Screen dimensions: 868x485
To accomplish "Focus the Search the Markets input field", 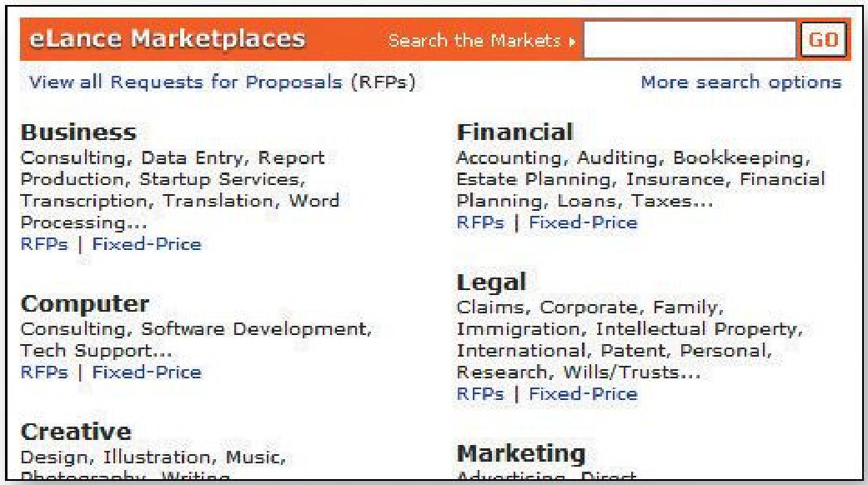I will [x=690, y=40].
